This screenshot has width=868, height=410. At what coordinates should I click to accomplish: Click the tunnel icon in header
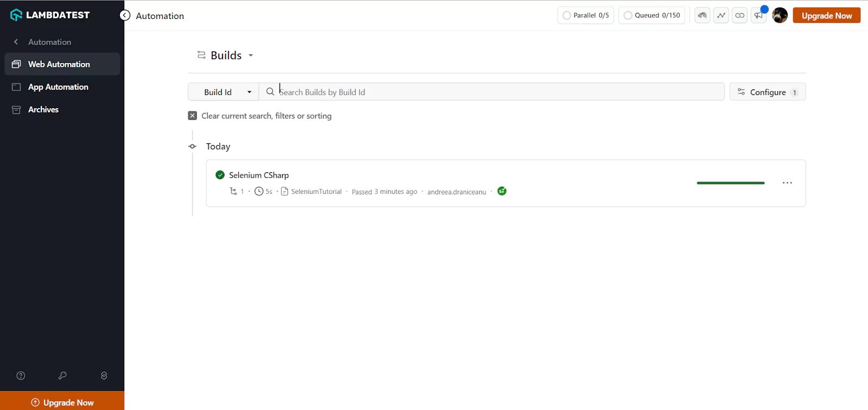(x=703, y=15)
